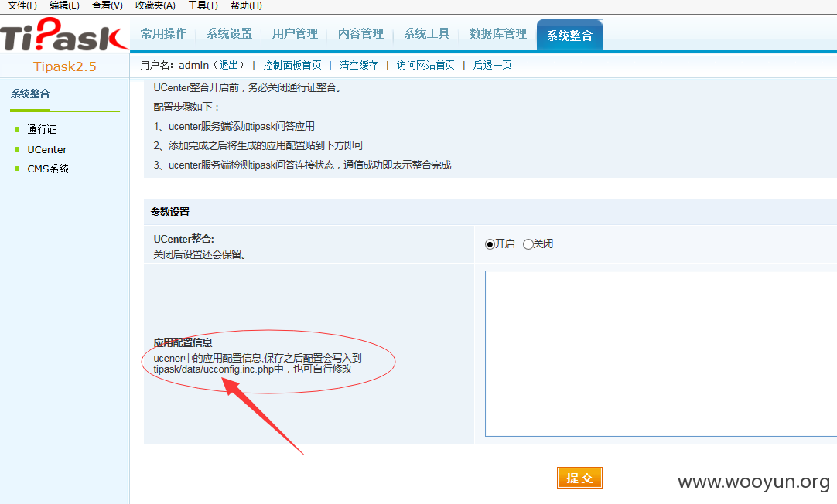Open the 帮助(H) menu

pyautogui.click(x=246, y=5)
